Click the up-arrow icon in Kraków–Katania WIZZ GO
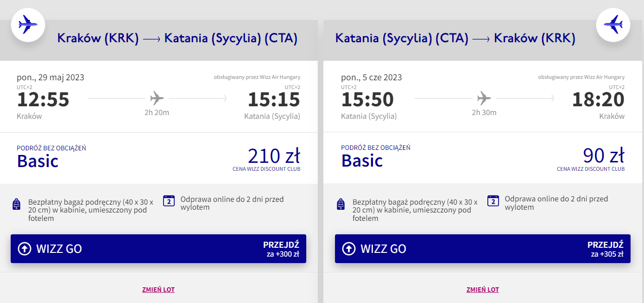This screenshot has width=644, height=303. click(25, 249)
